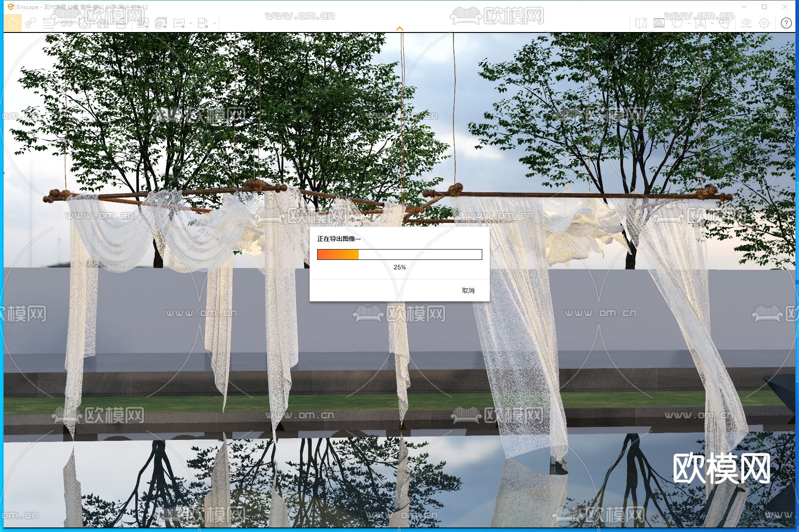Export an EXE standalone file

point(203,23)
